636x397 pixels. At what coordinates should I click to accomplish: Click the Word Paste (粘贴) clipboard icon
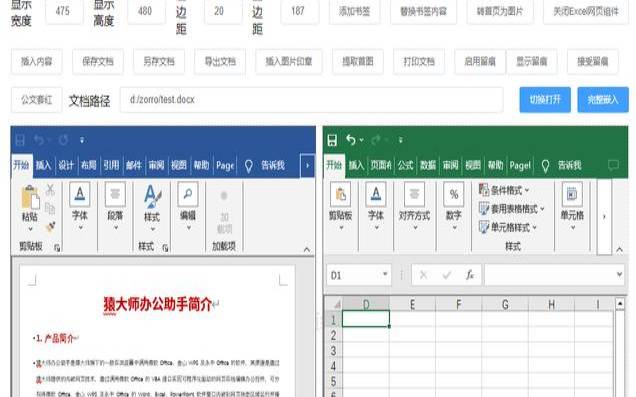30,197
